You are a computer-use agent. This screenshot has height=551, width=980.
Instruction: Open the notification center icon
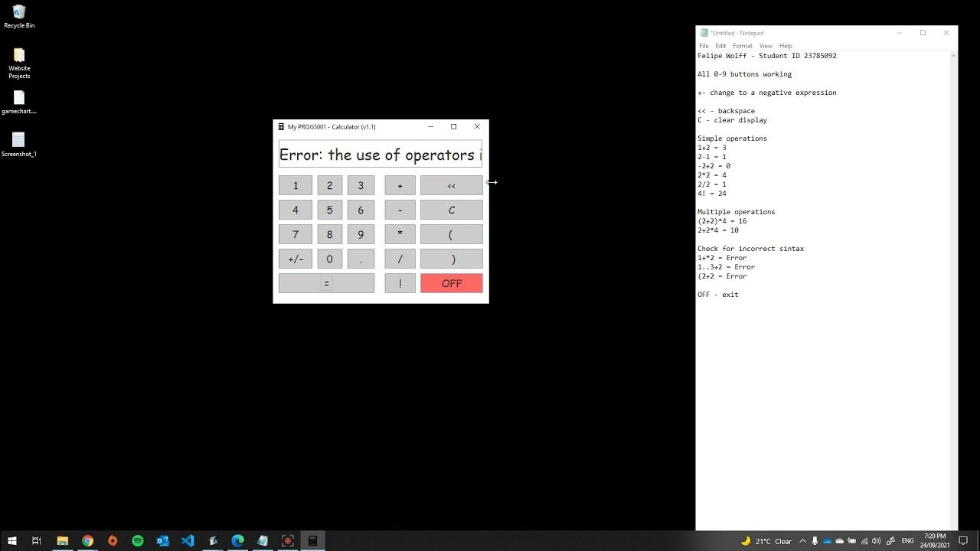pos(963,541)
